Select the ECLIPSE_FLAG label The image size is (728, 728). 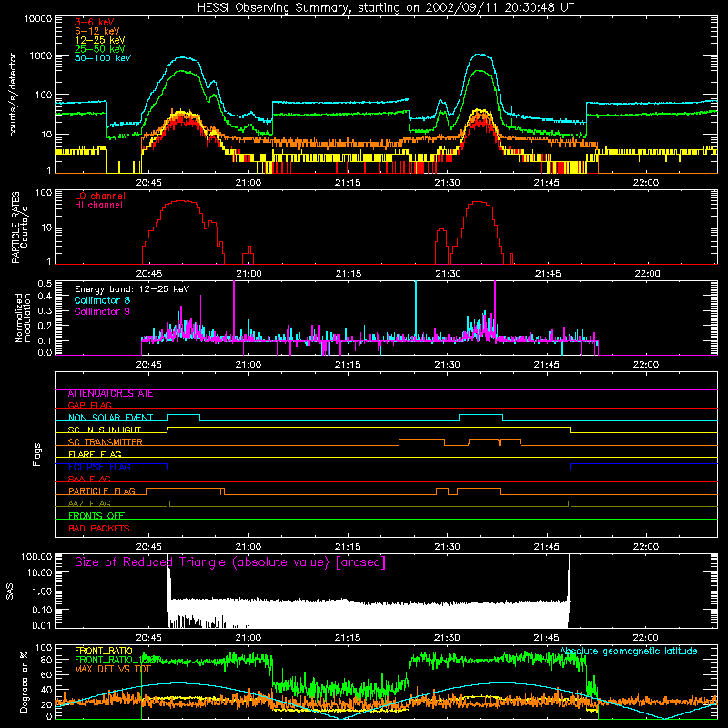(99, 467)
